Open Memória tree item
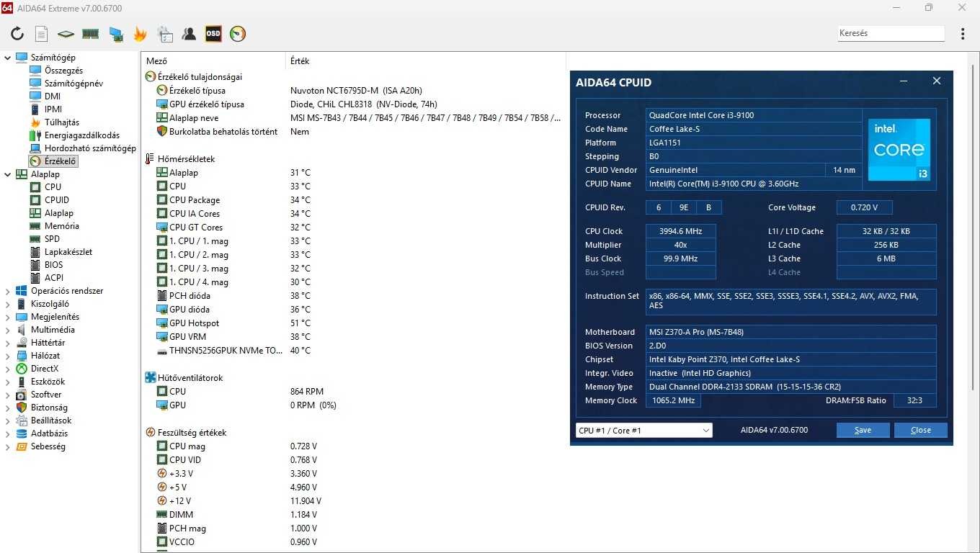The height and width of the screenshot is (553, 980). (62, 226)
